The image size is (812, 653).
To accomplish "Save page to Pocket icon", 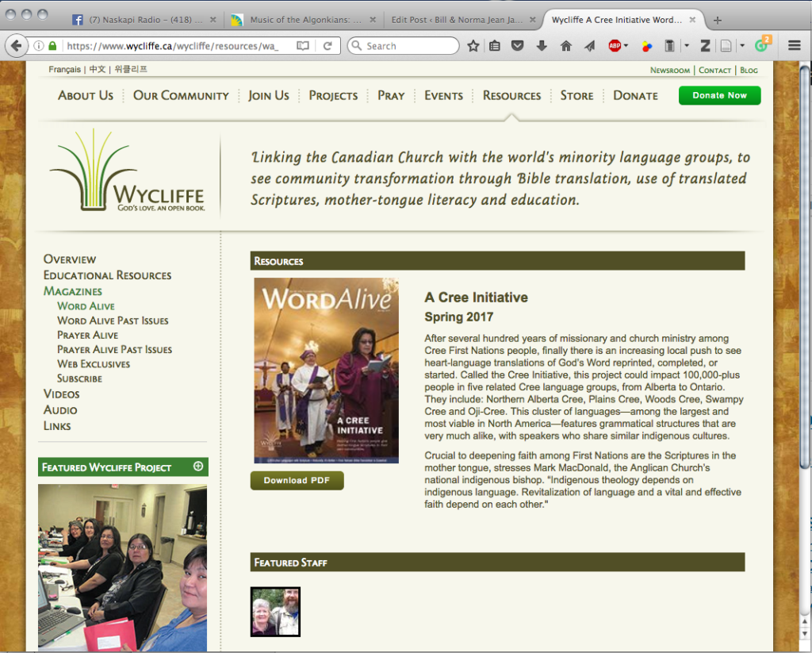I will [517, 45].
